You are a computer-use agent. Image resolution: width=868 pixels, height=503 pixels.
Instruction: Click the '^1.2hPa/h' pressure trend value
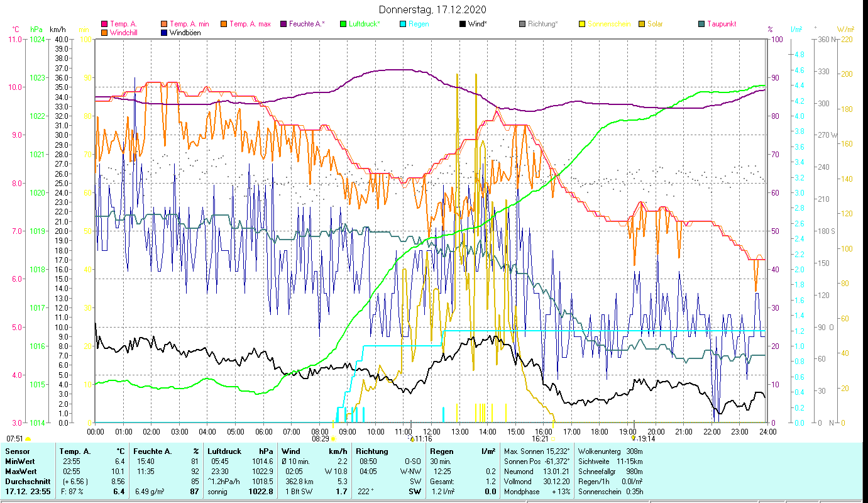coord(225,482)
